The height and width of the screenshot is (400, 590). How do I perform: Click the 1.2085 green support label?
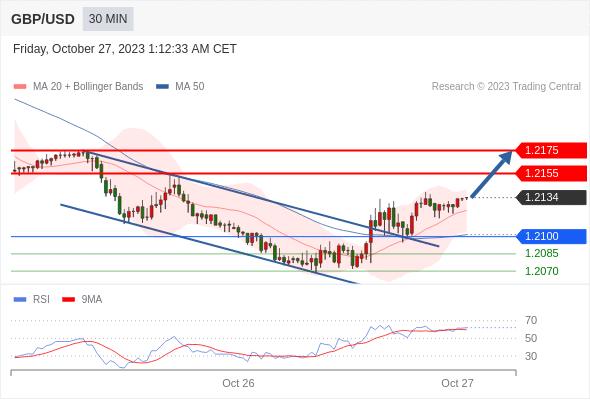click(542, 254)
